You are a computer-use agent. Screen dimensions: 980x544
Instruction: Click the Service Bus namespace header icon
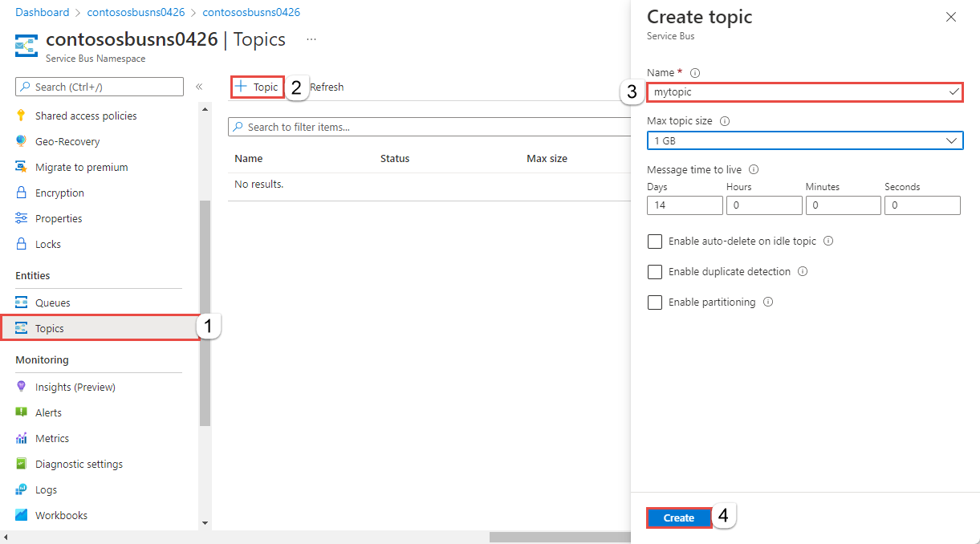click(26, 47)
